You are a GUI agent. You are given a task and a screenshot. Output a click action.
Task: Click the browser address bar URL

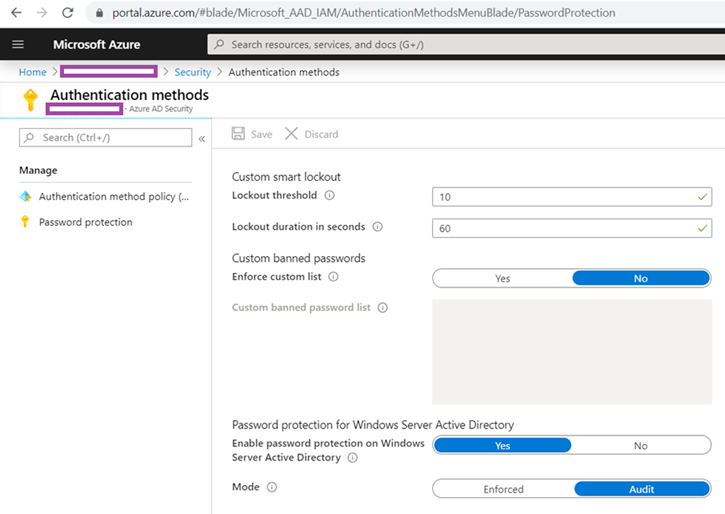[363, 12]
